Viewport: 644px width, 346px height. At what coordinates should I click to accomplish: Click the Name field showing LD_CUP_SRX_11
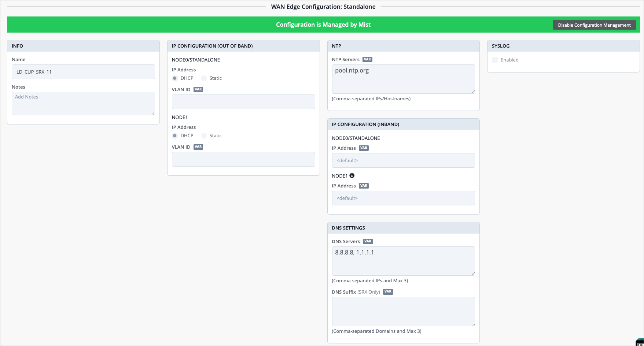[x=83, y=72]
